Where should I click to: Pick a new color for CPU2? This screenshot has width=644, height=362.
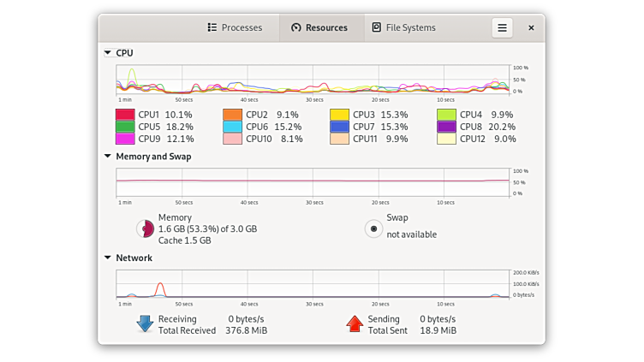(232, 115)
